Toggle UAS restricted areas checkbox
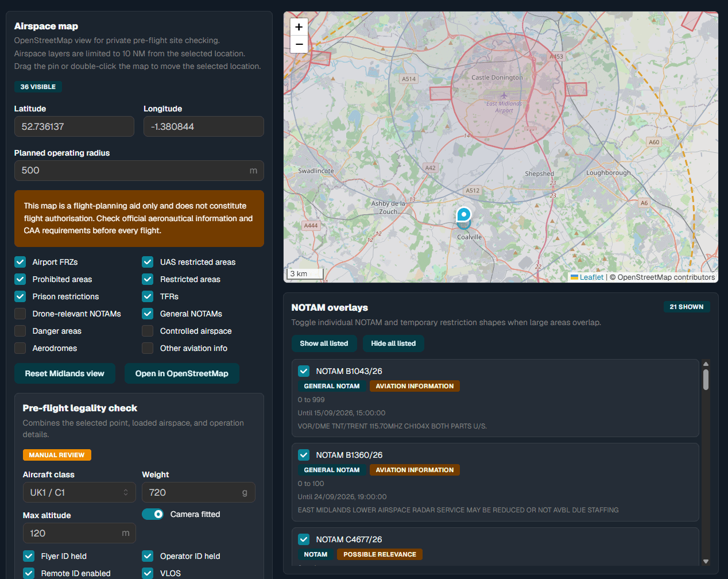Screen dimensions: 728x579 click(148, 262)
